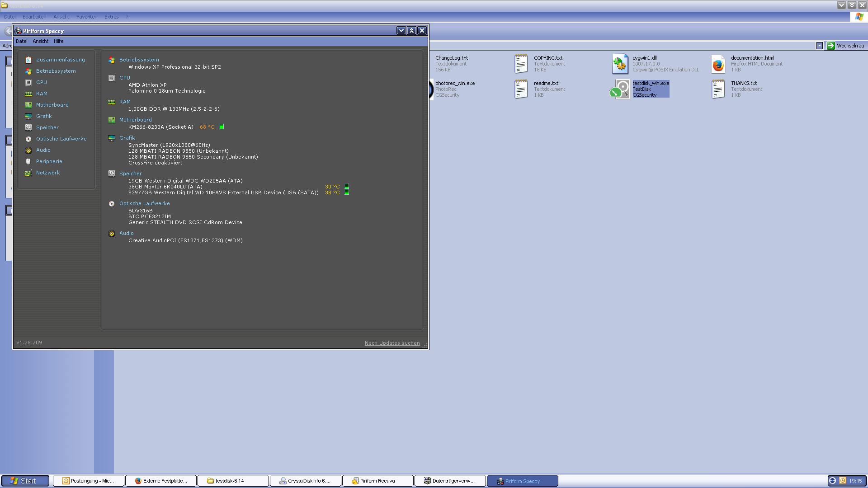Roll down the Speccy window arrow button
The width and height of the screenshot is (868, 488).
[401, 31]
